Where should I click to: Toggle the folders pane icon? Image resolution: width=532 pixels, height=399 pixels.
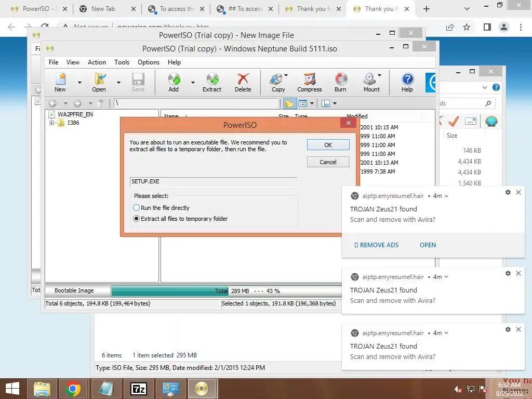point(289,103)
